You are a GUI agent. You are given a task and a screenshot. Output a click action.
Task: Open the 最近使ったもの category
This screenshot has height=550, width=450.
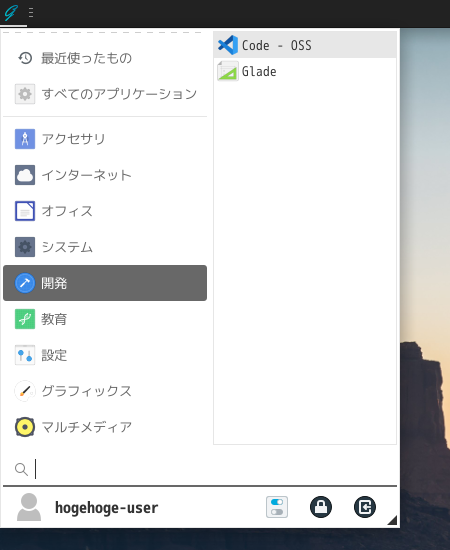(x=105, y=58)
